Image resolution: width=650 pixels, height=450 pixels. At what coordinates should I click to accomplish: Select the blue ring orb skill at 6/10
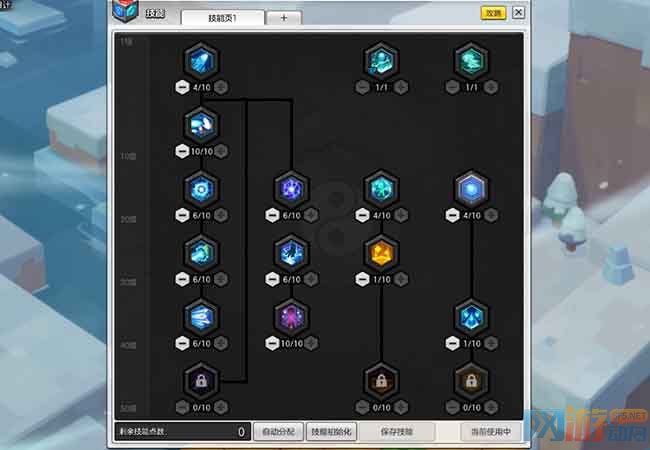click(201, 189)
